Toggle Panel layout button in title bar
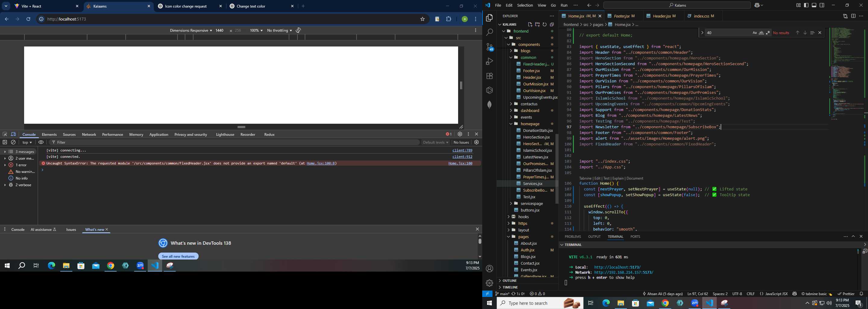The height and width of the screenshot is (309, 868). coord(814,5)
